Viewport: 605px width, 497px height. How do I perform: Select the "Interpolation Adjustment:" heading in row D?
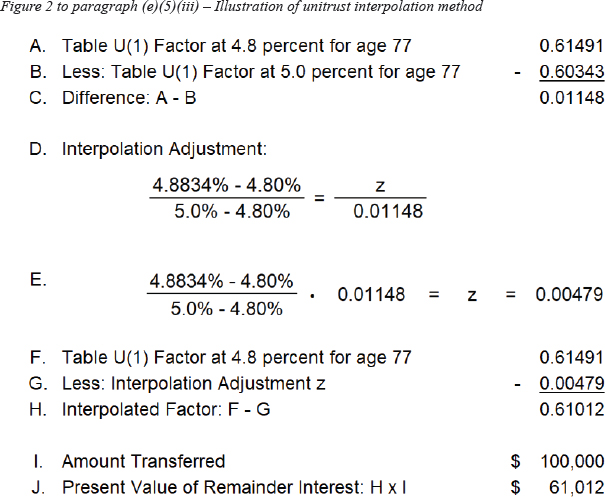[x=163, y=150]
